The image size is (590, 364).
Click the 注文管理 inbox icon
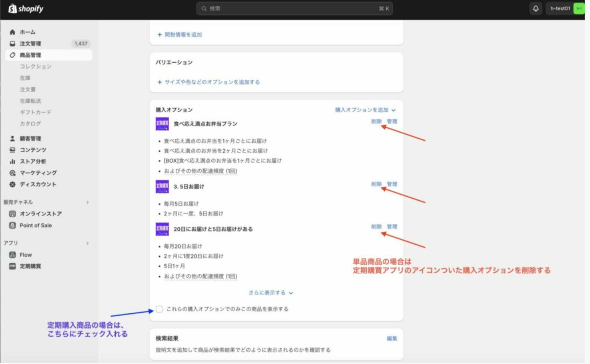(x=12, y=44)
